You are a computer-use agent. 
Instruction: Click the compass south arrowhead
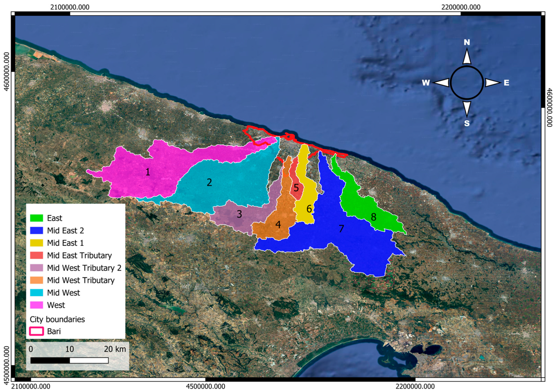click(467, 109)
